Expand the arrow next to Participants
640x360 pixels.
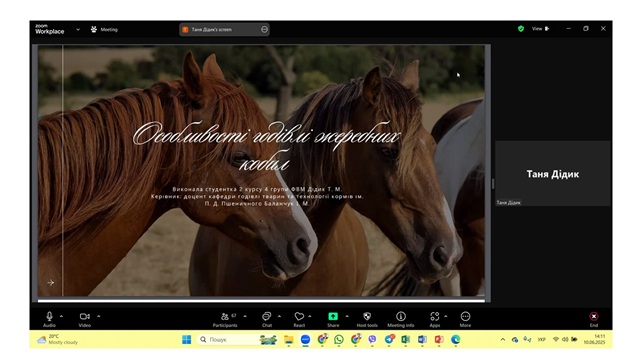click(x=245, y=316)
